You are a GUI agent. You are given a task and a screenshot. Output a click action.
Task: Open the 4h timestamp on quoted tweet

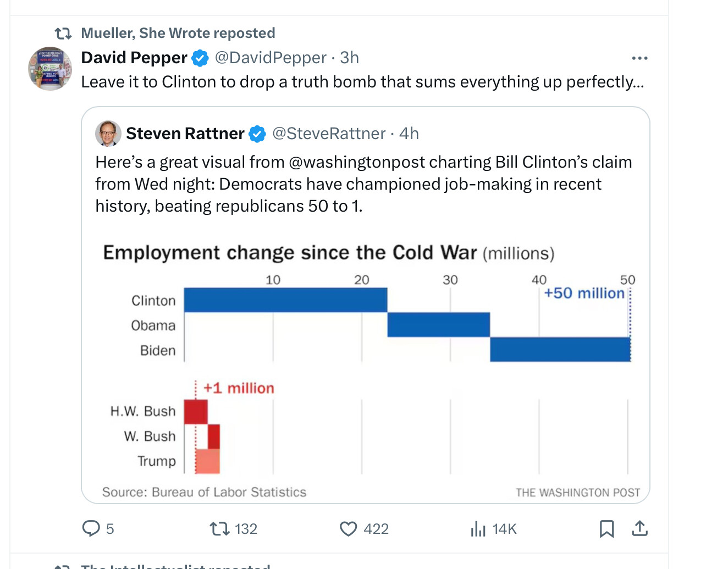pos(409,134)
